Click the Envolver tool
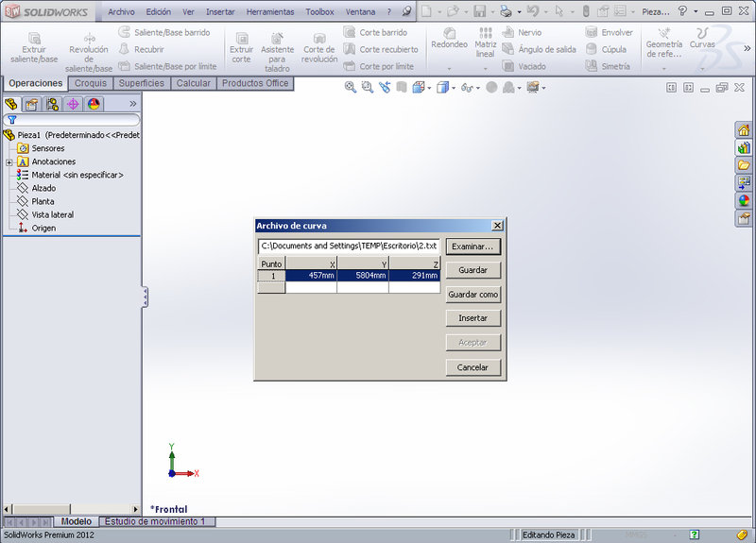This screenshot has height=543, width=756. pyautogui.click(x=609, y=32)
